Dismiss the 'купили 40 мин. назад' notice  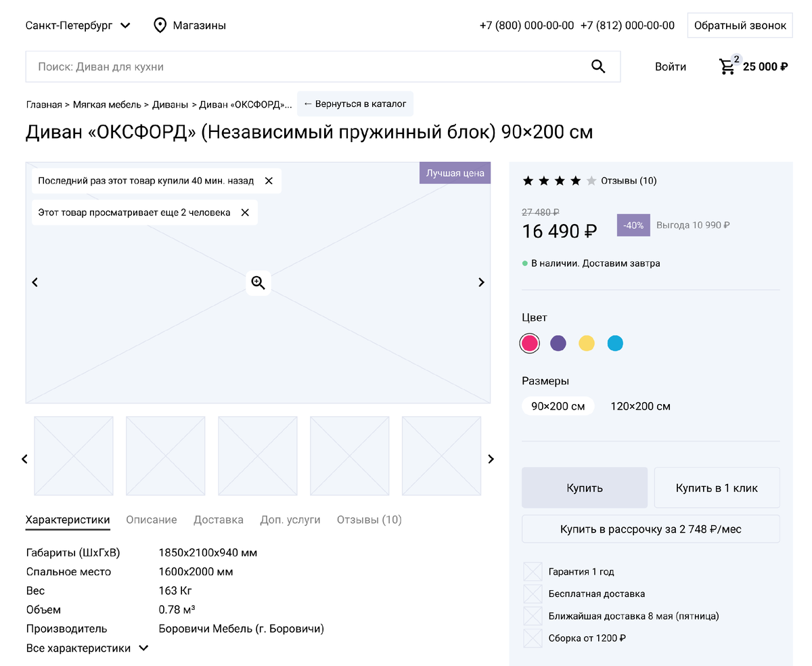coord(269,181)
